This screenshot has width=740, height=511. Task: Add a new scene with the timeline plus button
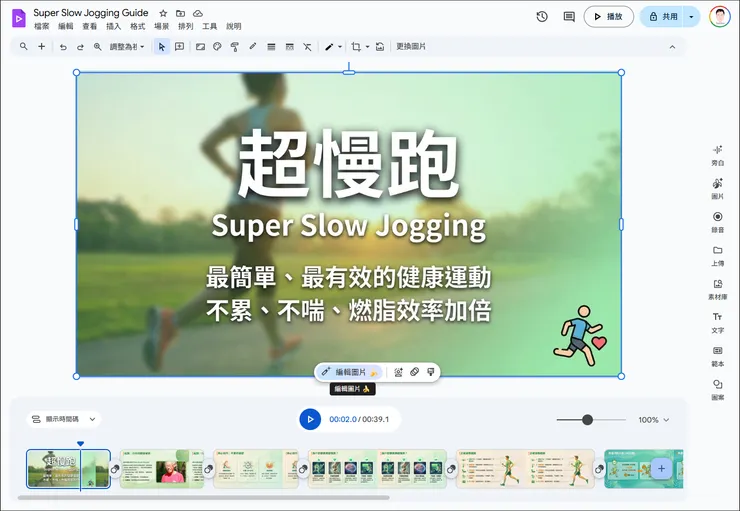(661, 469)
